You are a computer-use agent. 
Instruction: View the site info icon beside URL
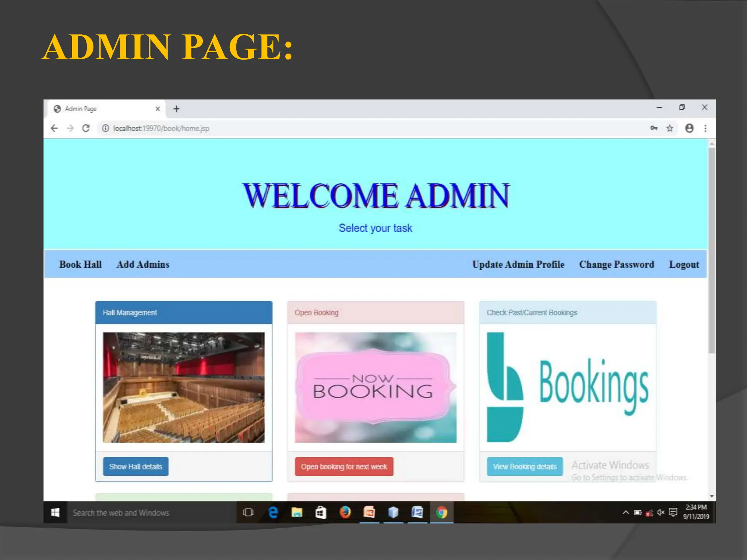(x=105, y=128)
